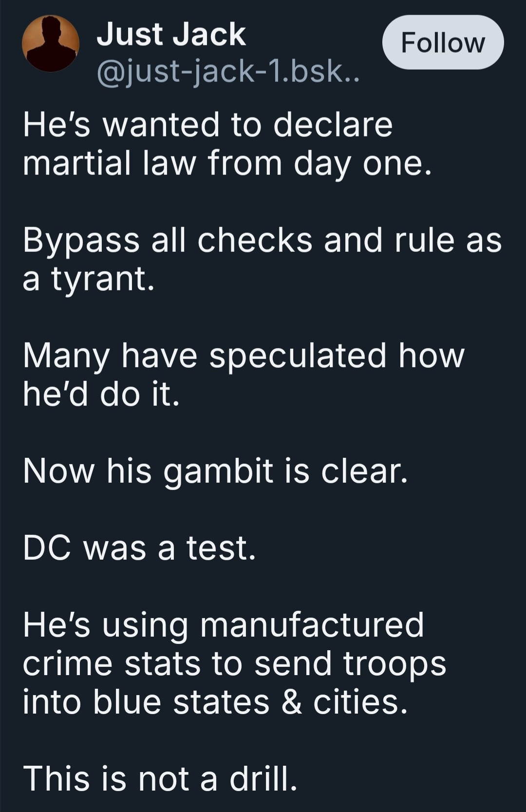Select the line "Bypass all checks and rule as"
Screen dimensions: 526x812
click(x=262, y=241)
